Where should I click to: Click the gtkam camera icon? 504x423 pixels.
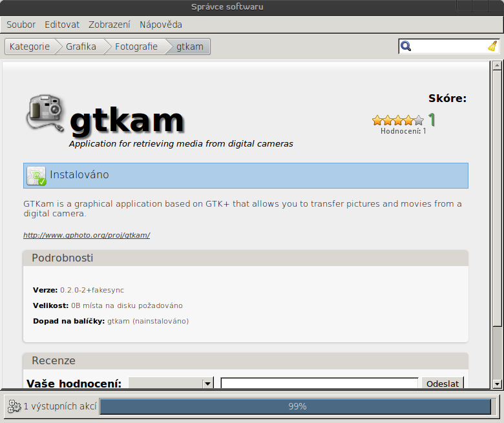pyautogui.click(x=45, y=113)
